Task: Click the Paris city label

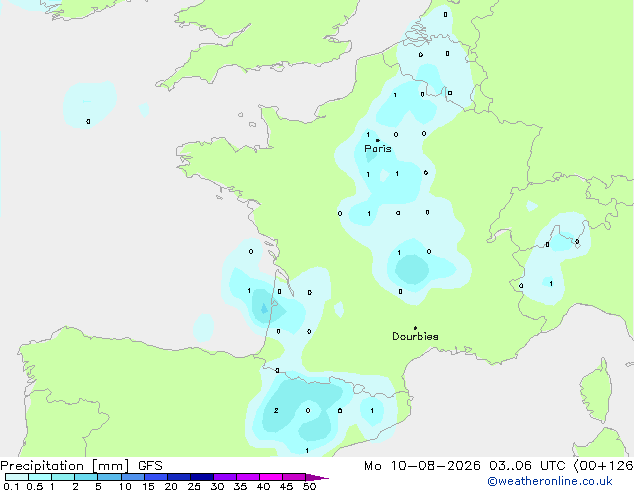Action: [x=378, y=149]
